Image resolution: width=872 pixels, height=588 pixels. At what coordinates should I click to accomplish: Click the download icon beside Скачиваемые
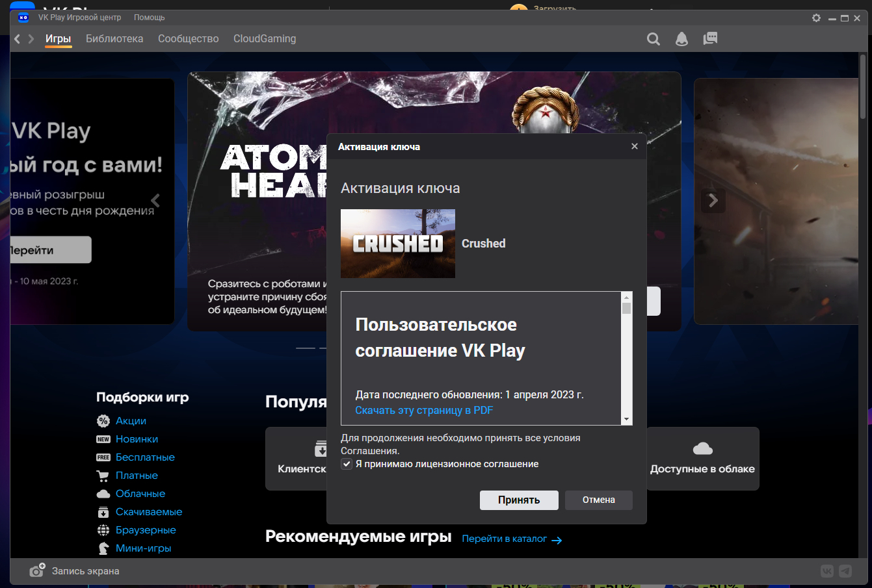(x=103, y=512)
